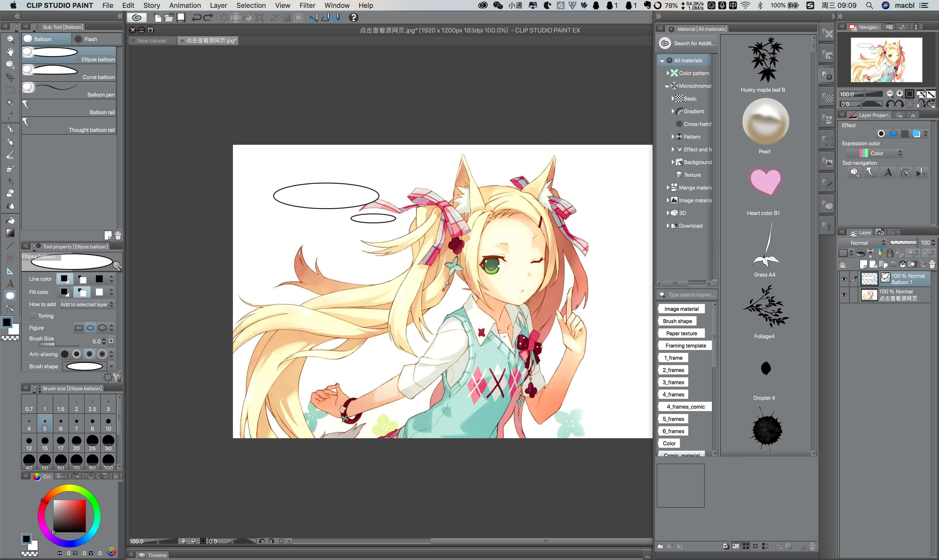Open the Animation menu
Screen dimensions: 939x560
tap(185, 5)
